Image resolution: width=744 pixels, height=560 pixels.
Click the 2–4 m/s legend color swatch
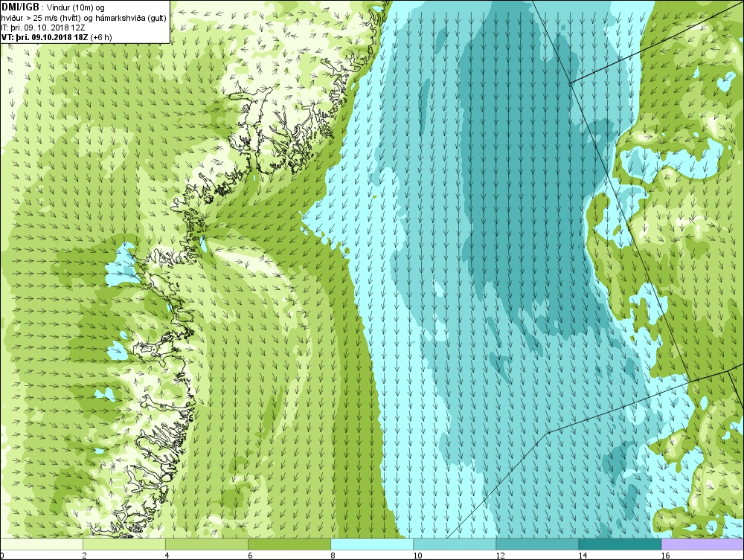pos(124,544)
